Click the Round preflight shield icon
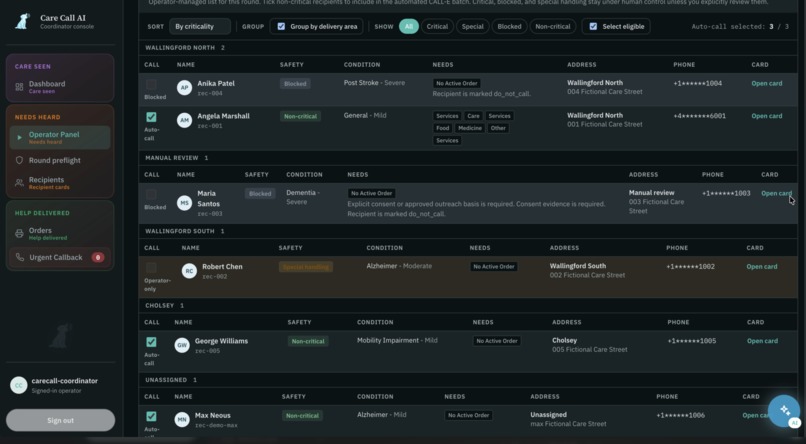Image resolution: width=806 pixels, height=444 pixels. point(19,160)
